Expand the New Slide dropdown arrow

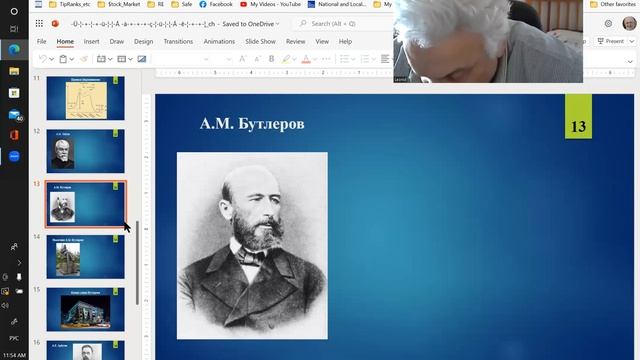click(110, 59)
